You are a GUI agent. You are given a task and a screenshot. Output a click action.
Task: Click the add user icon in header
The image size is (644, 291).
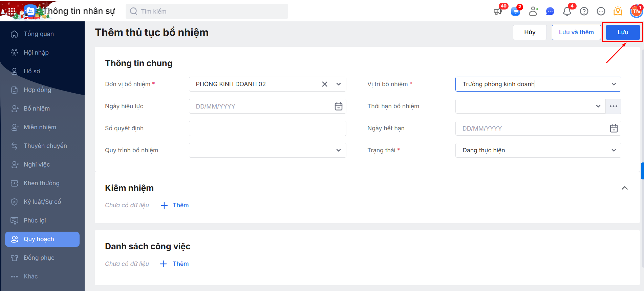point(533,12)
